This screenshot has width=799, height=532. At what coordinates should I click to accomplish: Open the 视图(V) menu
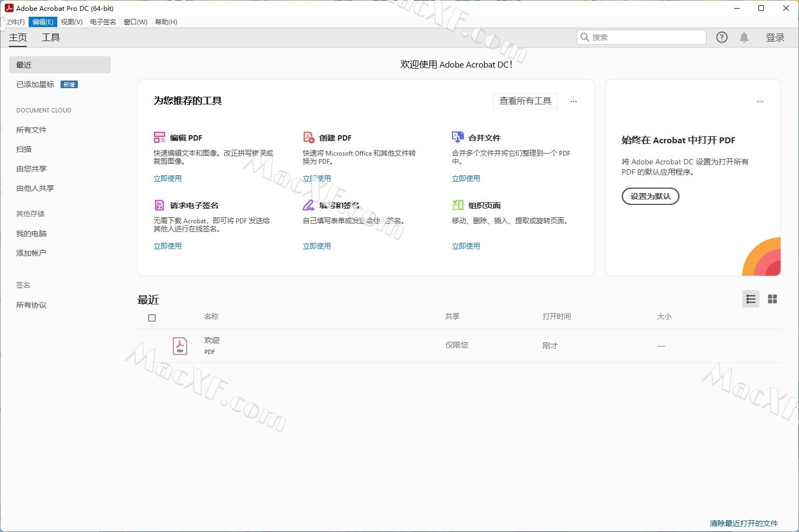tap(72, 22)
